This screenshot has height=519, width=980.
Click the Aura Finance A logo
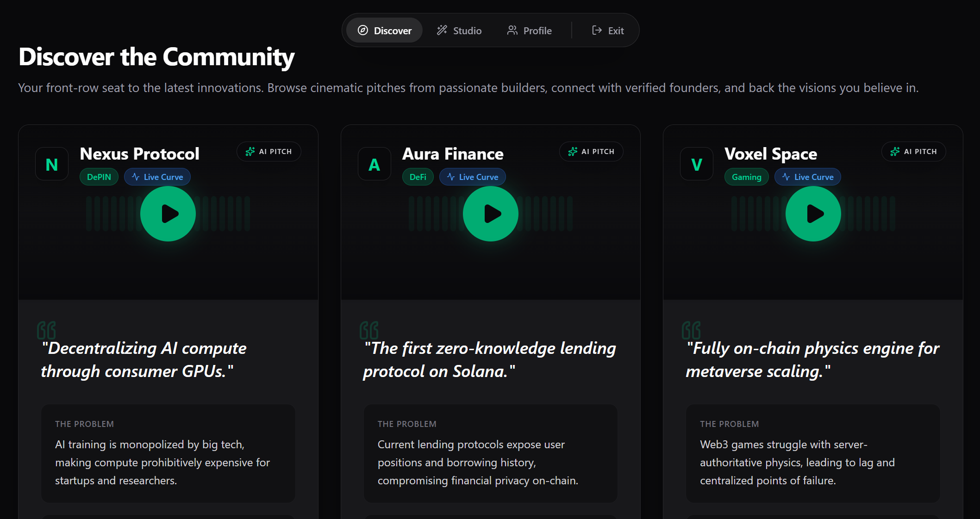374,164
